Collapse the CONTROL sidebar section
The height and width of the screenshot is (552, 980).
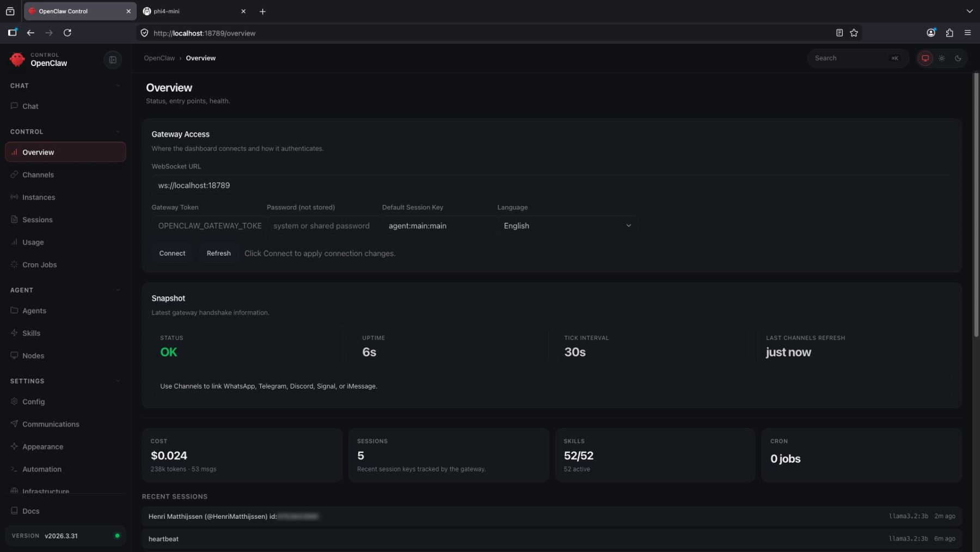[x=118, y=132]
